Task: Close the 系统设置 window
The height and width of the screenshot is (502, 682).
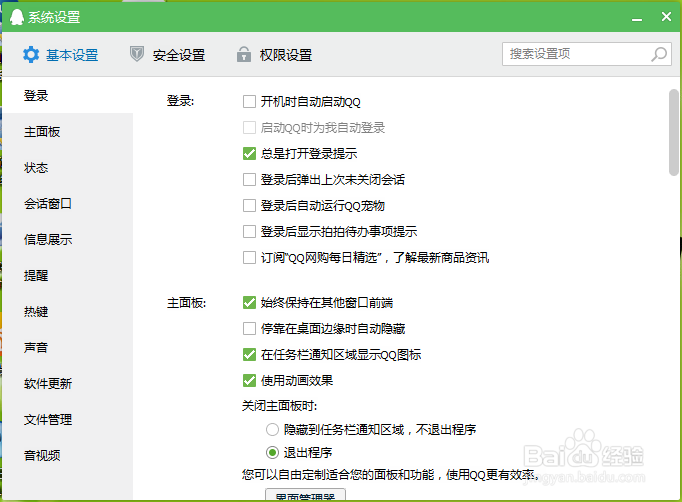Action: (666, 17)
